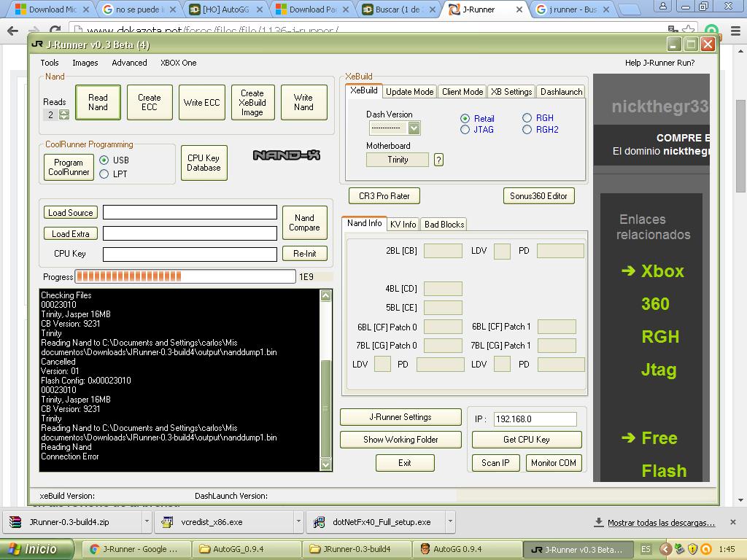Open the Images menu

pos(85,63)
